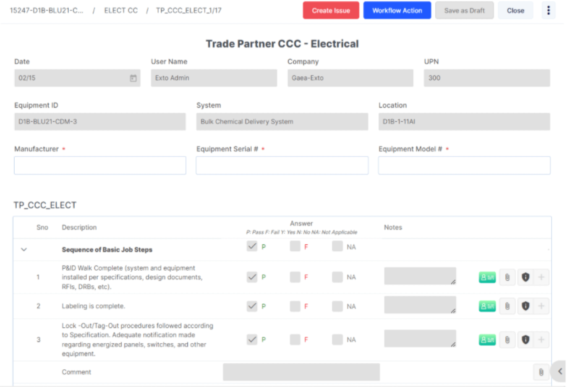
Task: Click Notes box for Labeling row
Action: point(420,305)
